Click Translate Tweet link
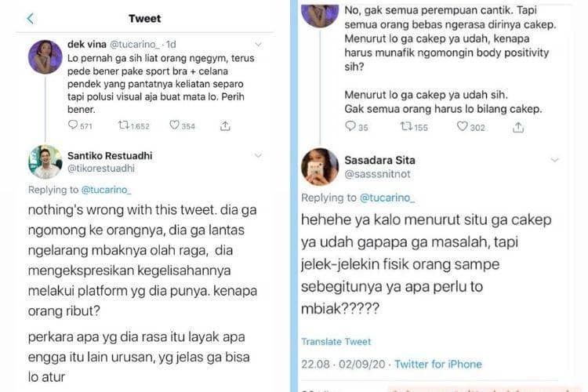 [x=334, y=343]
